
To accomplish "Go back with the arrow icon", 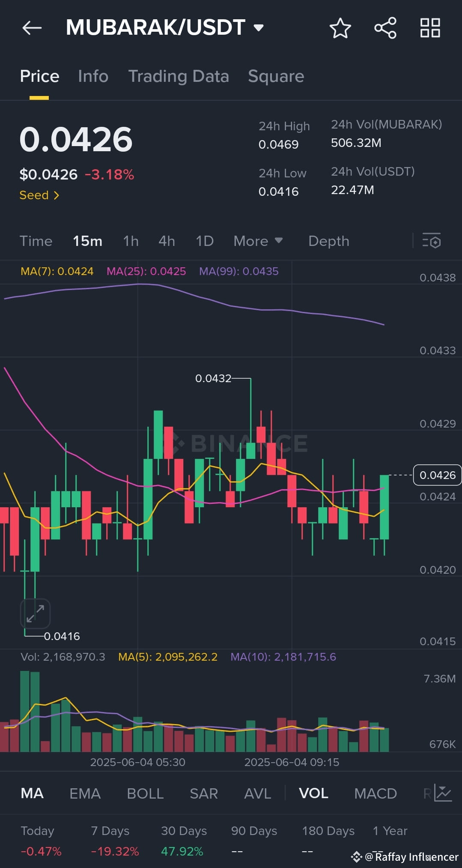I will (x=32, y=28).
